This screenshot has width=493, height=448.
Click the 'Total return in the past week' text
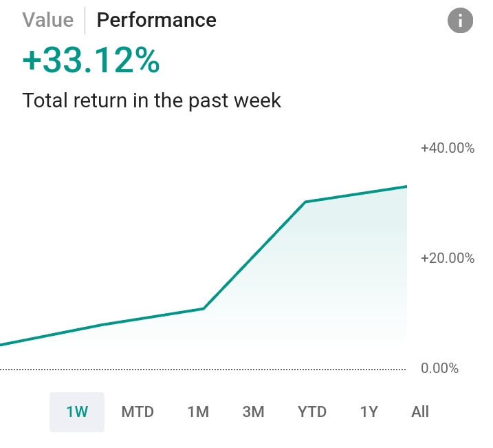coord(152,100)
